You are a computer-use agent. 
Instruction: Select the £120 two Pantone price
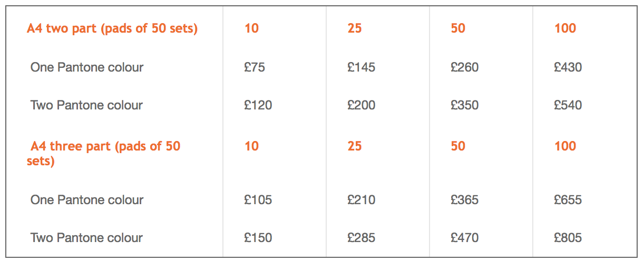pos(258,105)
